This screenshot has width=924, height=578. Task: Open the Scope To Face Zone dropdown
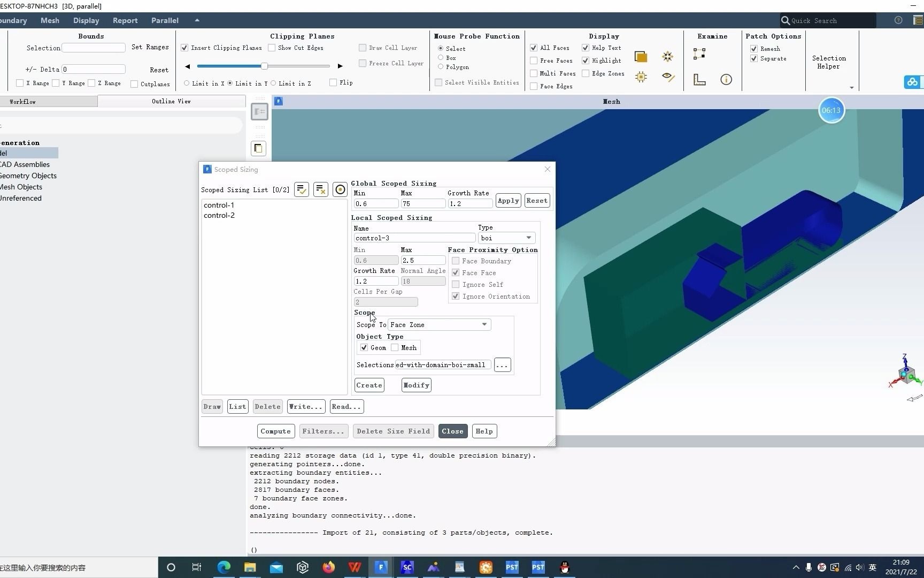click(x=483, y=324)
